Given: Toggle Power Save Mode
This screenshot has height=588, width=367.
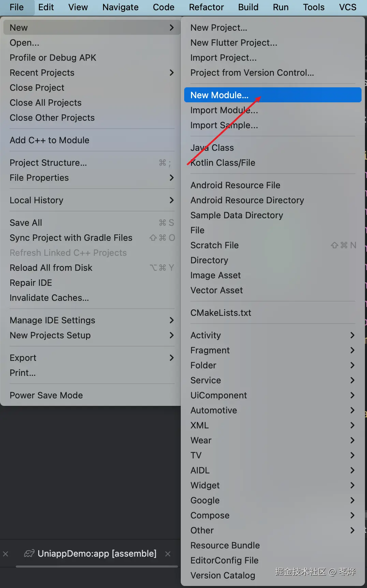Looking at the screenshot, I should [x=46, y=395].
